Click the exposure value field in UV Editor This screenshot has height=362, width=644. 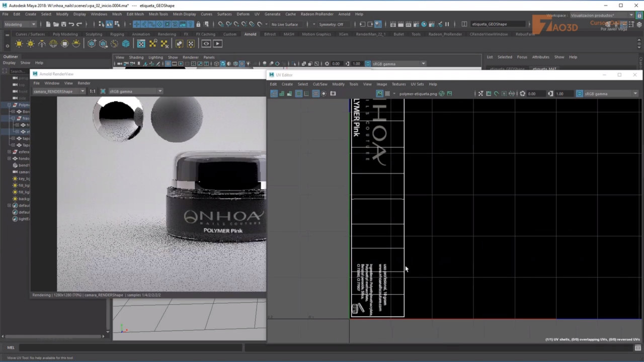click(x=535, y=94)
